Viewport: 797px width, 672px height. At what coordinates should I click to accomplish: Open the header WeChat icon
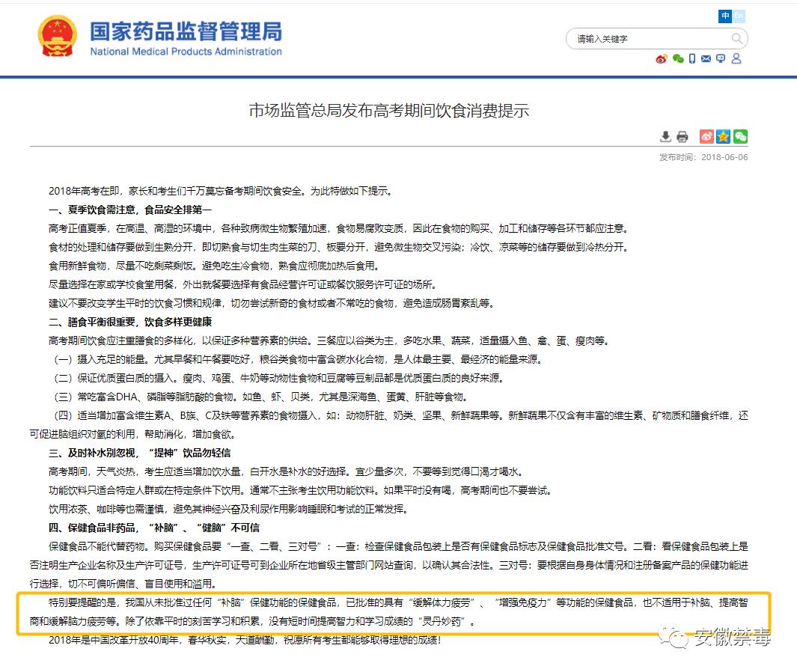678,59
